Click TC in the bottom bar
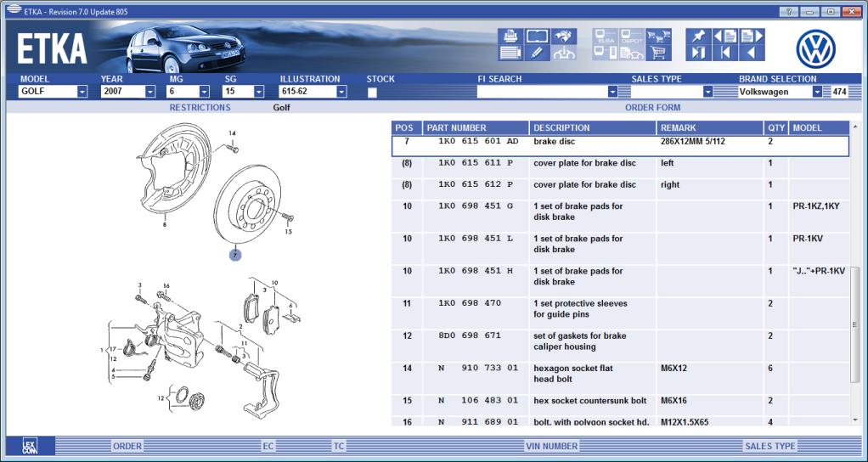This screenshot has height=462, width=868. tap(339, 446)
